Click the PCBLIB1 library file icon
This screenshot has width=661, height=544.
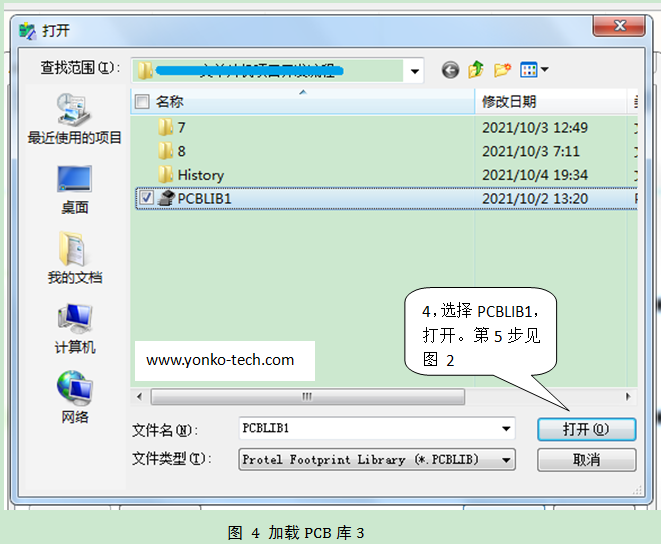pyautogui.click(x=166, y=198)
